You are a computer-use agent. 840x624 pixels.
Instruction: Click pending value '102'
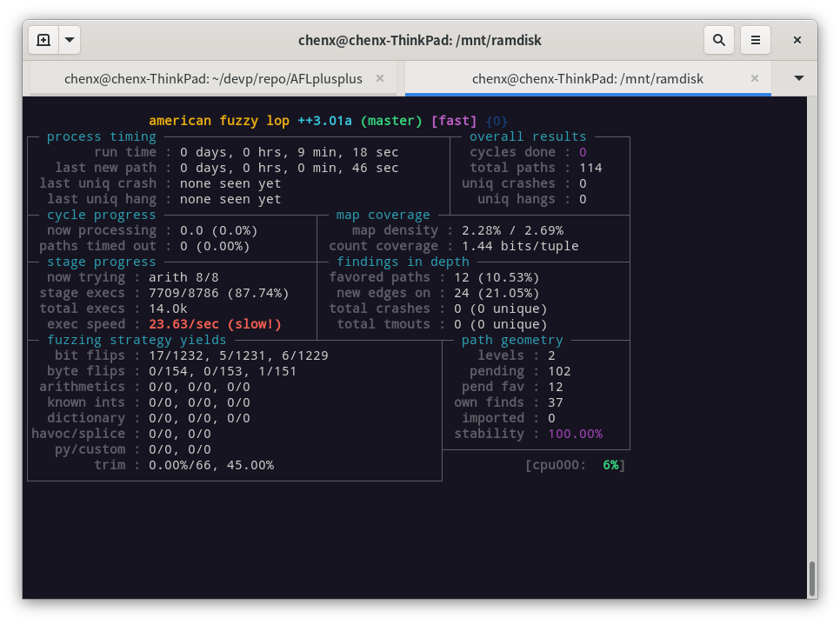click(x=559, y=371)
